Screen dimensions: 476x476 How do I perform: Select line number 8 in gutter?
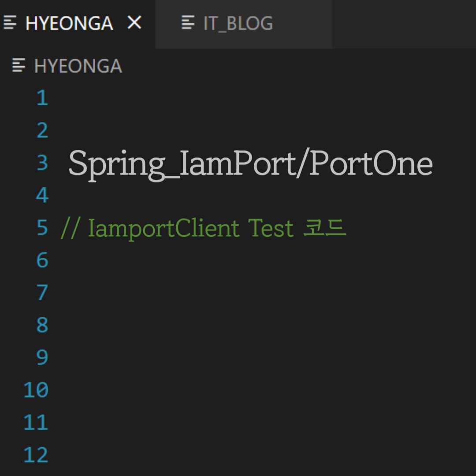(42, 325)
